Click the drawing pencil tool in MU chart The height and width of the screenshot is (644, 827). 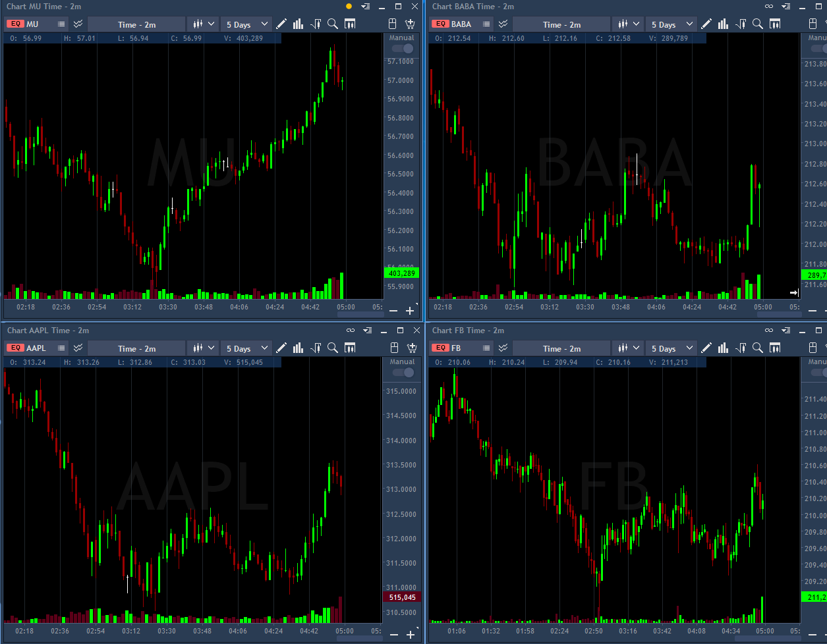pyautogui.click(x=281, y=24)
